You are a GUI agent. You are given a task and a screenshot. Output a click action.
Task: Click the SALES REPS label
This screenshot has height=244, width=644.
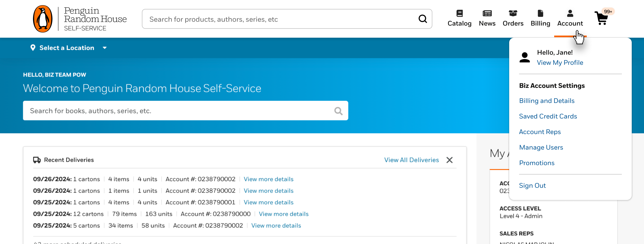click(516, 233)
